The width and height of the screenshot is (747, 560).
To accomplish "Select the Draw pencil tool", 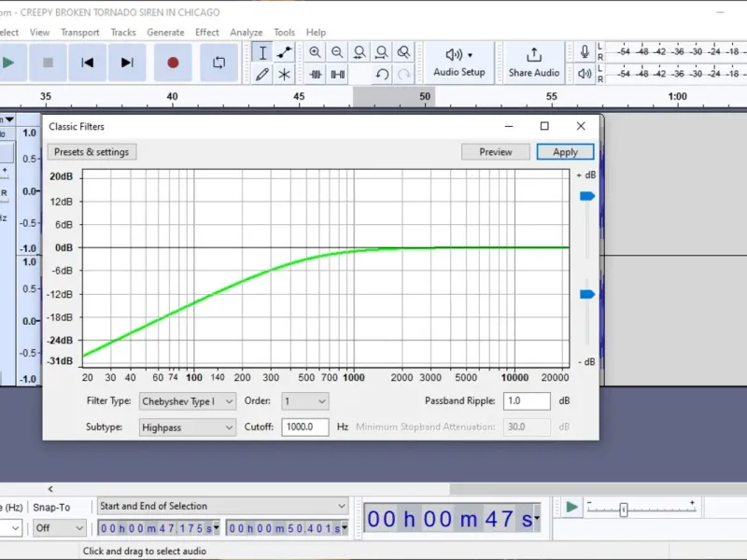I will (262, 75).
